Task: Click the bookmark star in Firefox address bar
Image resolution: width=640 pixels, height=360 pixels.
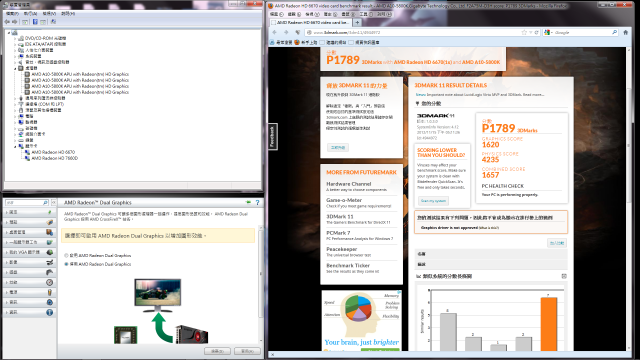Action: coord(524,32)
